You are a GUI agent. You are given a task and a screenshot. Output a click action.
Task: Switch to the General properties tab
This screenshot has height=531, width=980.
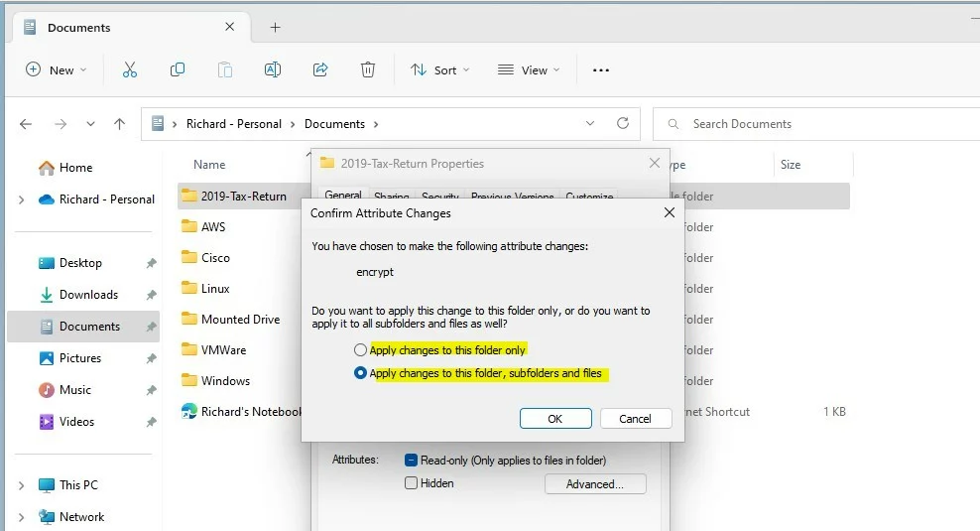coord(342,194)
